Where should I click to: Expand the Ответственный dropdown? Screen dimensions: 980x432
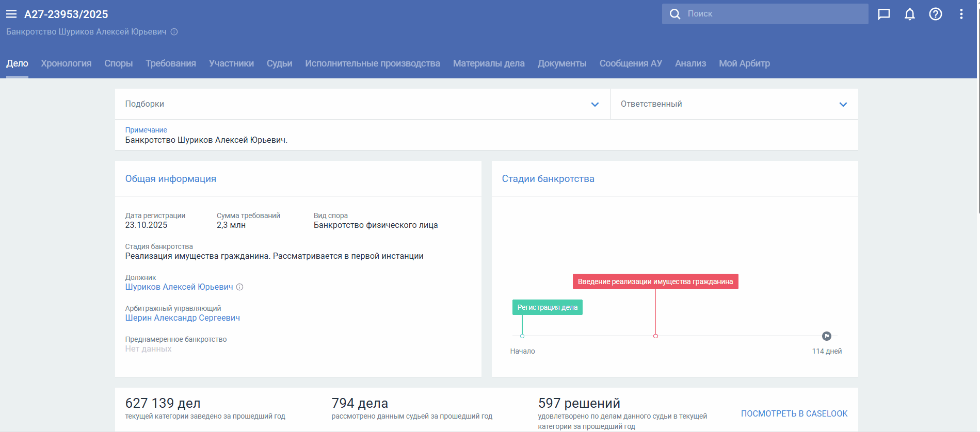[x=843, y=104]
